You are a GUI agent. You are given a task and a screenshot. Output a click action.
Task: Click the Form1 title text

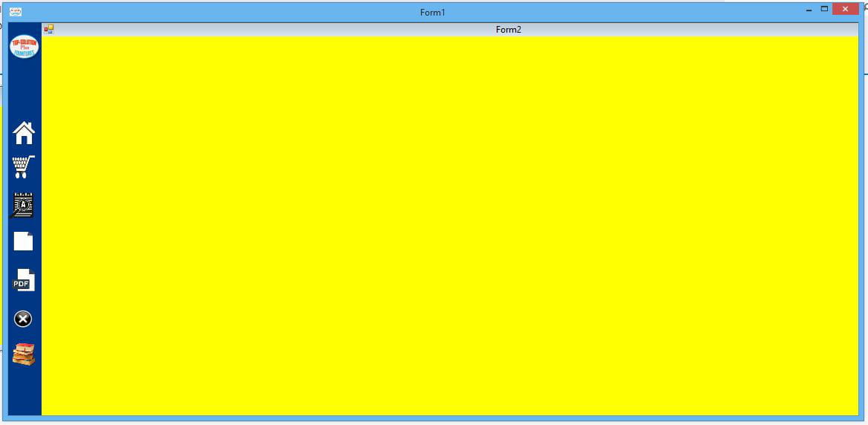(432, 13)
